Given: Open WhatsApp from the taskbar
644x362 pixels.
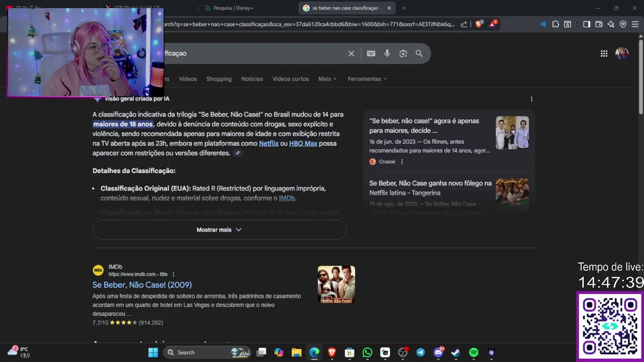Looking at the screenshot, I should click(367, 352).
